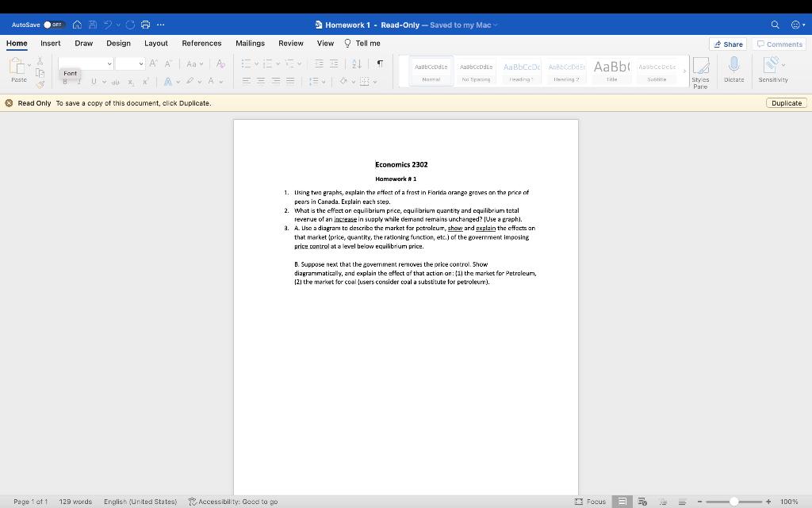Switch to the Review tab
The width and height of the screenshot is (812, 508).
point(290,43)
